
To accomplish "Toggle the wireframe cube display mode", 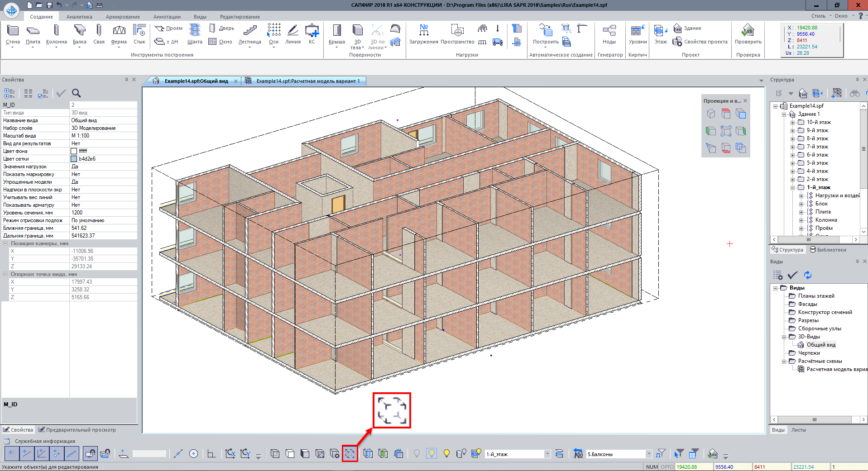I will click(x=275, y=453).
